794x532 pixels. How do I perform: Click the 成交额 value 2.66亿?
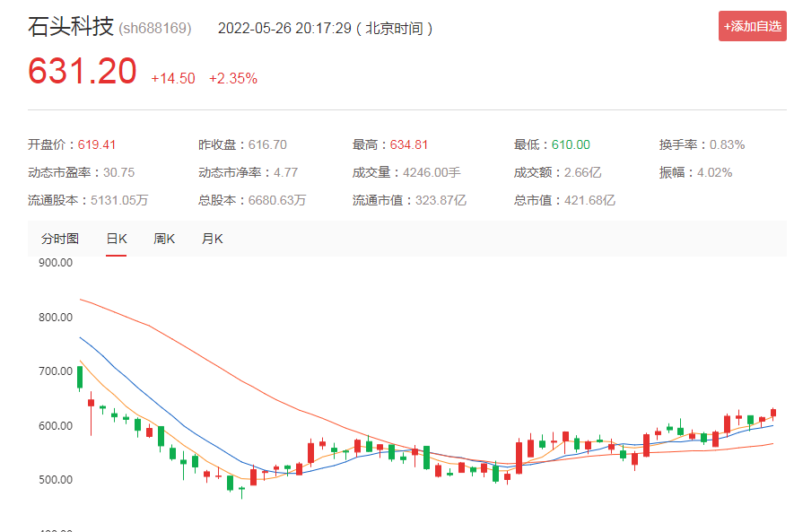(582, 172)
